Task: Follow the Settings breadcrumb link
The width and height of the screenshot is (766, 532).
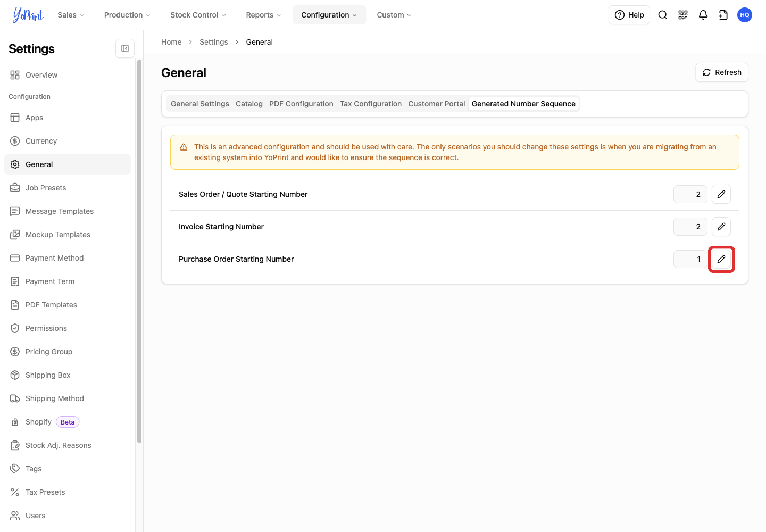Action: tap(214, 42)
